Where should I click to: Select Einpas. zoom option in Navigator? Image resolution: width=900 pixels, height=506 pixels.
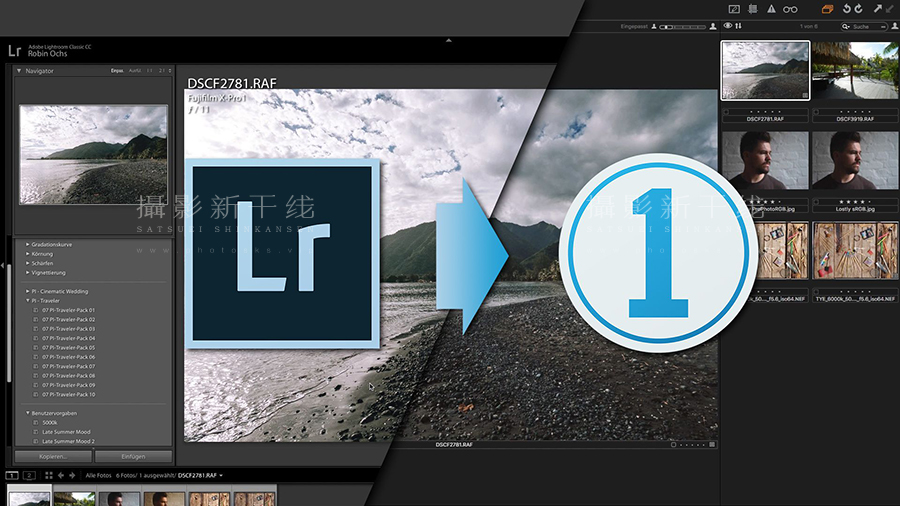point(117,71)
